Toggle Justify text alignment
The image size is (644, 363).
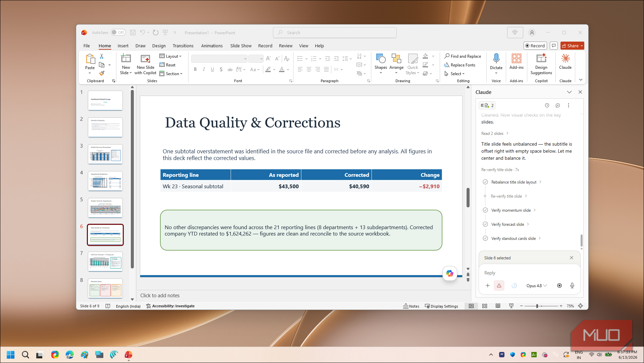point(326,69)
